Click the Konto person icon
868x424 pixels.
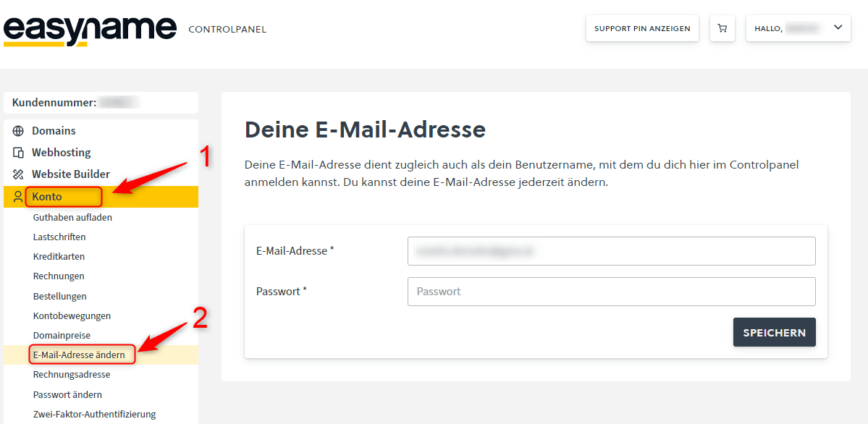tap(17, 196)
